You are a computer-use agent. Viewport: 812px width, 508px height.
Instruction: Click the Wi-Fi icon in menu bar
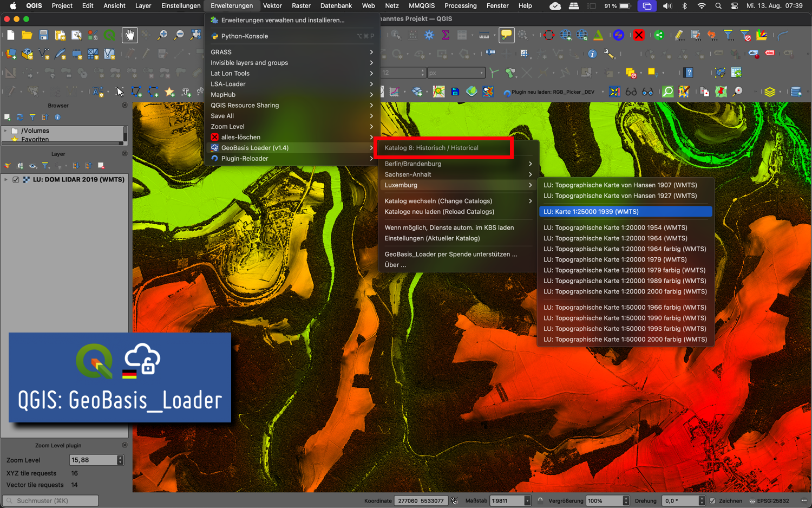pyautogui.click(x=702, y=5)
